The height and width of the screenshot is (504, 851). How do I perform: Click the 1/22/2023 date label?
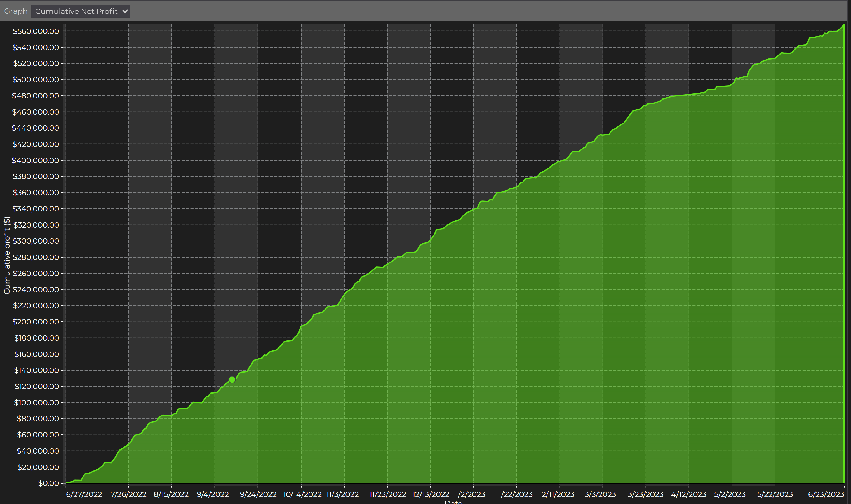[x=516, y=494]
